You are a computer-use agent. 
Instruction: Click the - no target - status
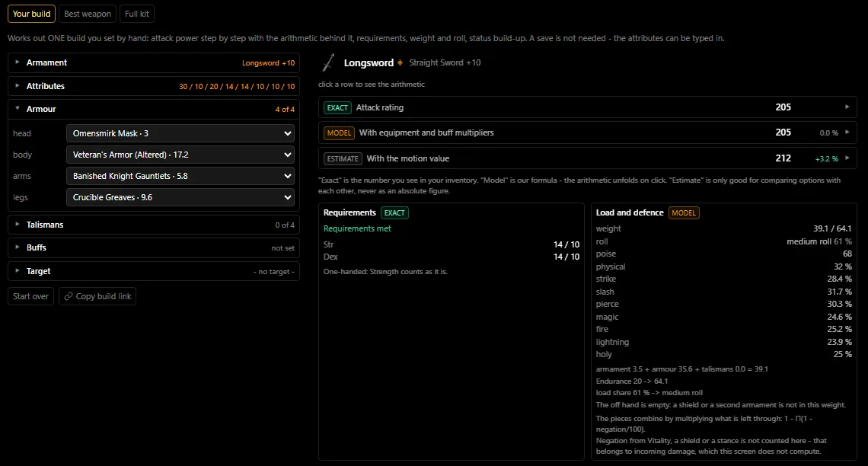[x=274, y=272]
